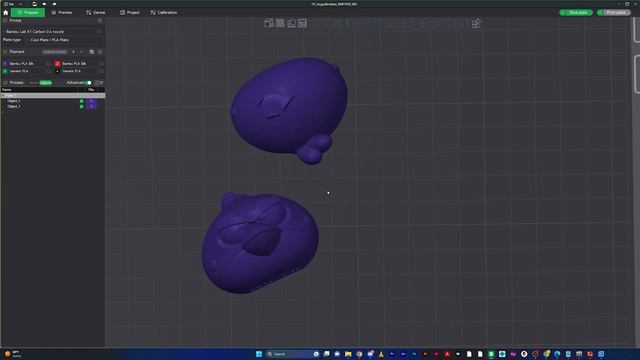
Task: Click the Redo arrow icon
Action: [54, 4]
